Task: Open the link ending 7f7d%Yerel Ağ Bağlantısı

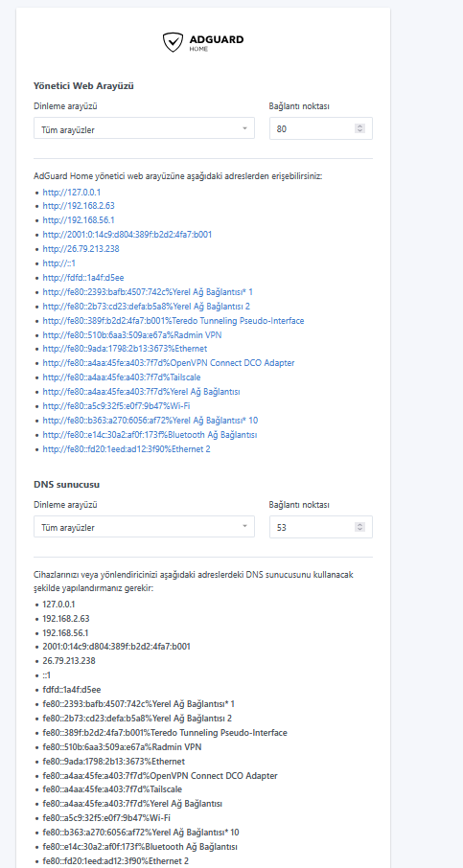Action: (141, 392)
